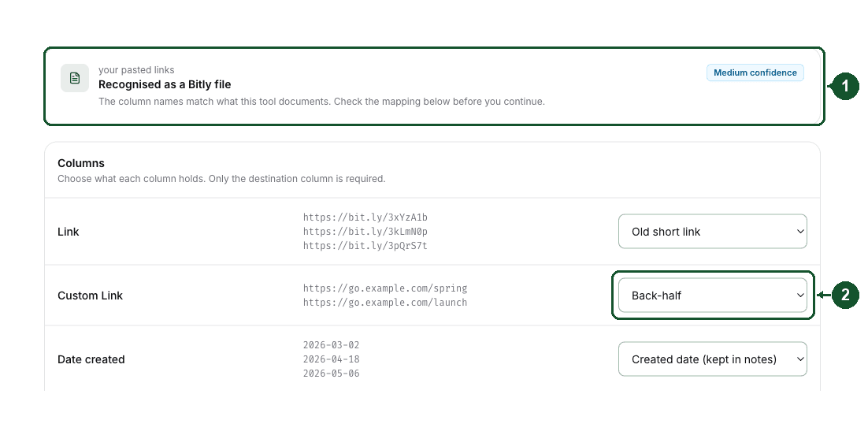Click the 'Date created' column name
This screenshot has height=435, width=868.
click(91, 359)
